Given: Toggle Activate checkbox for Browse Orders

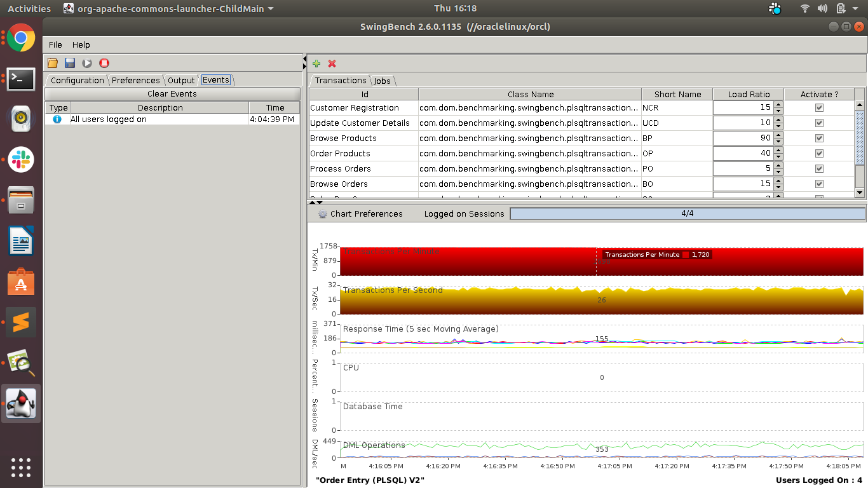Looking at the screenshot, I should coord(819,184).
